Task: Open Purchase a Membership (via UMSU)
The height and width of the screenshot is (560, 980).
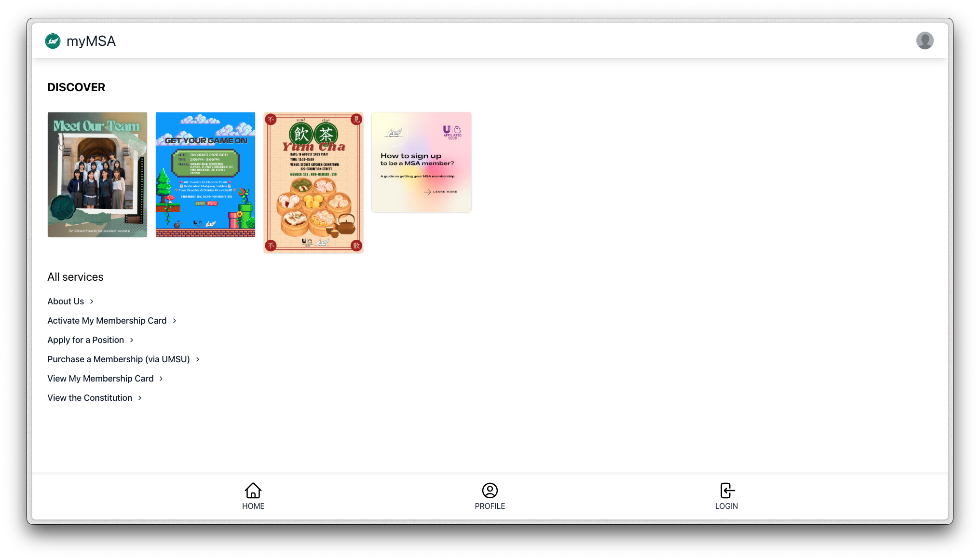Action: click(x=119, y=359)
